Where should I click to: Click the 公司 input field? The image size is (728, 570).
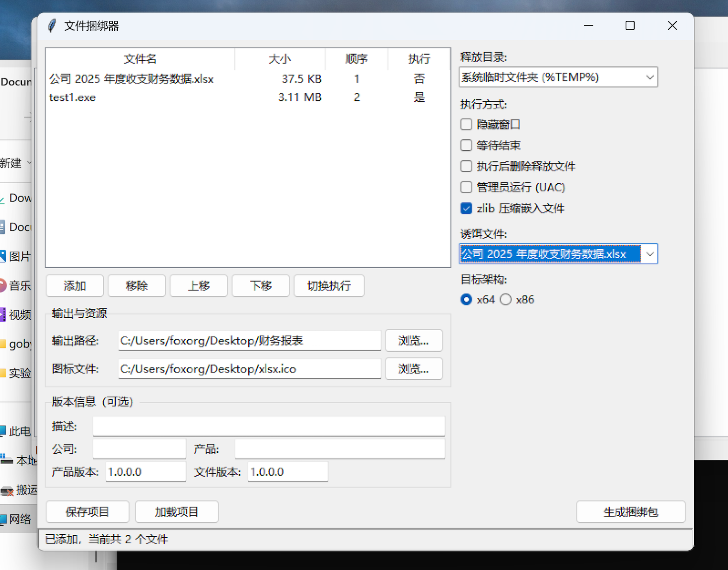(140, 449)
